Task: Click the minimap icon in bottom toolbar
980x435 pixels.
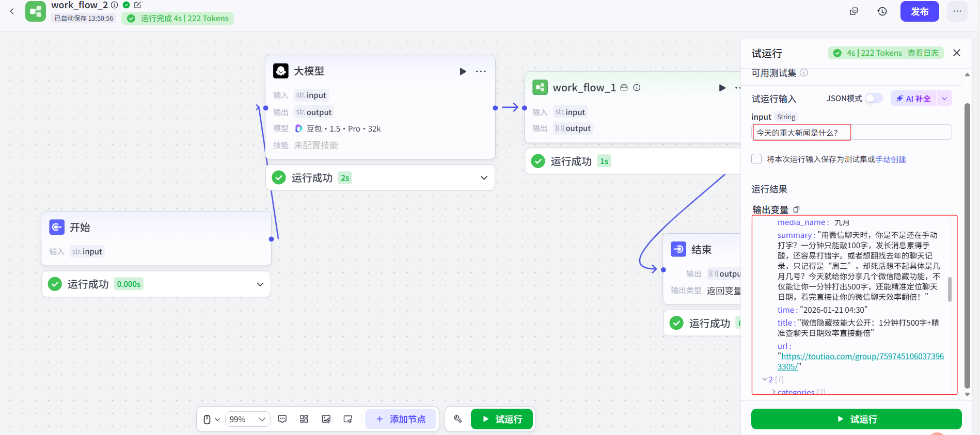Action: 348,419
